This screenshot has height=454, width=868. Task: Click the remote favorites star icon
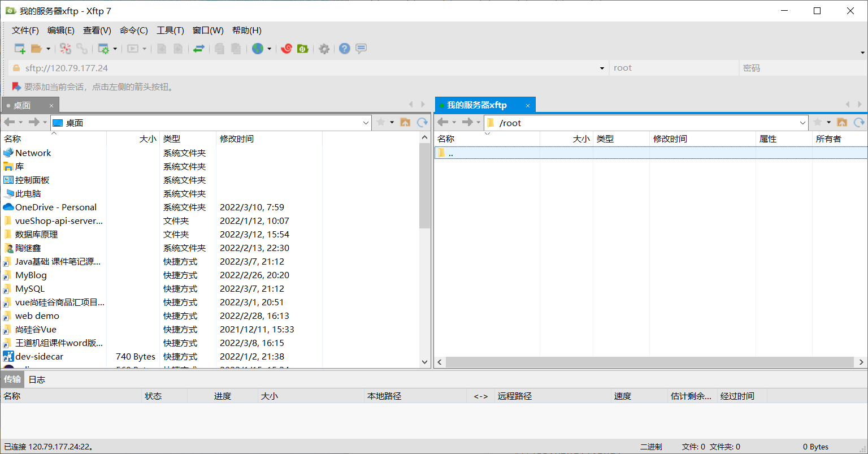(x=818, y=122)
